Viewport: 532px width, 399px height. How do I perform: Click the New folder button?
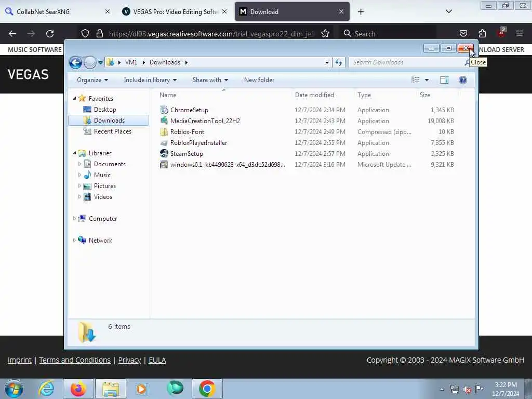[259, 80]
